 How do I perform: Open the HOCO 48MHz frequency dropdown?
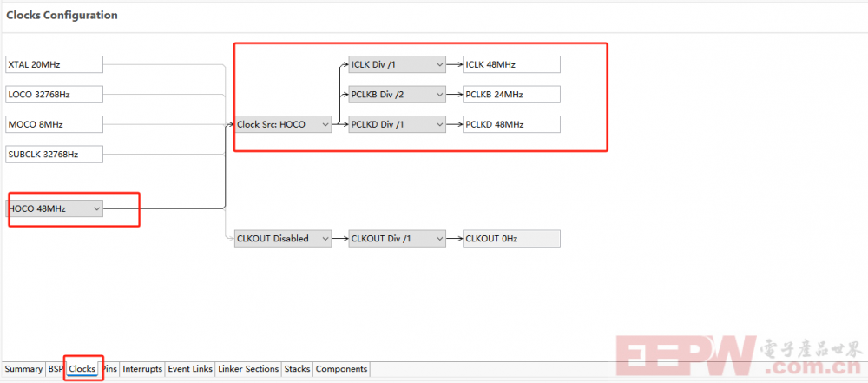click(54, 208)
